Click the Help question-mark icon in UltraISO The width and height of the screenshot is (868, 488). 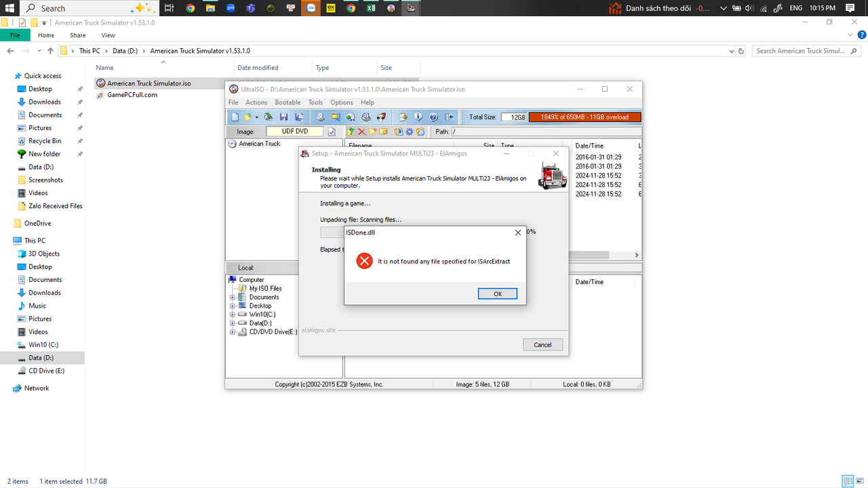[x=433, y=117]
